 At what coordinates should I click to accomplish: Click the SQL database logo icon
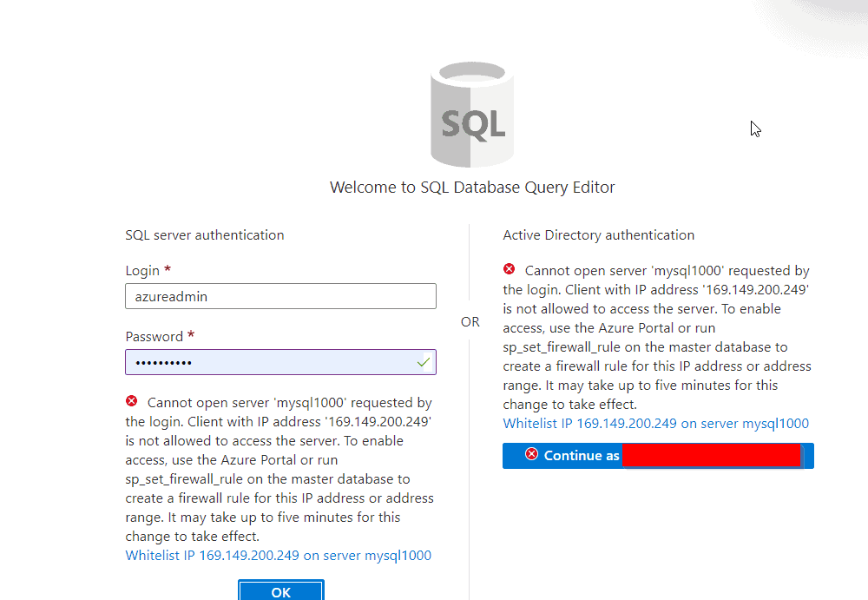click(x=471, y=114)
